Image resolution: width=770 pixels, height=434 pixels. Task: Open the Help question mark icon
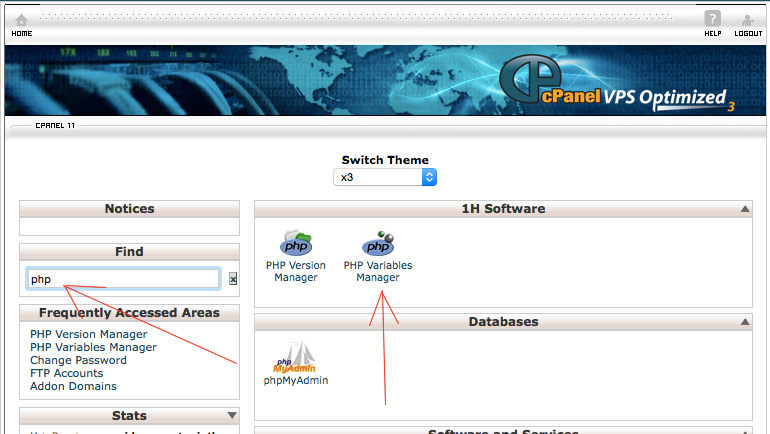click(713, 19)
